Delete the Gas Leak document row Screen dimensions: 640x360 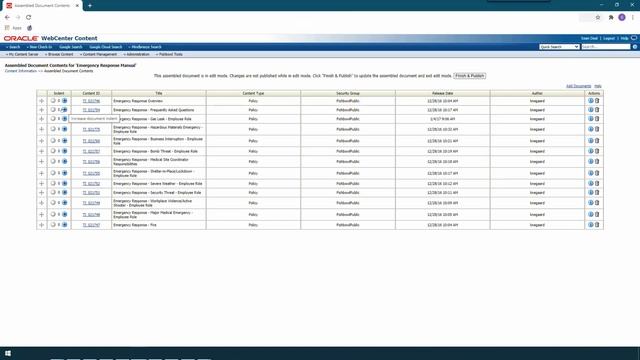(597, 119)
